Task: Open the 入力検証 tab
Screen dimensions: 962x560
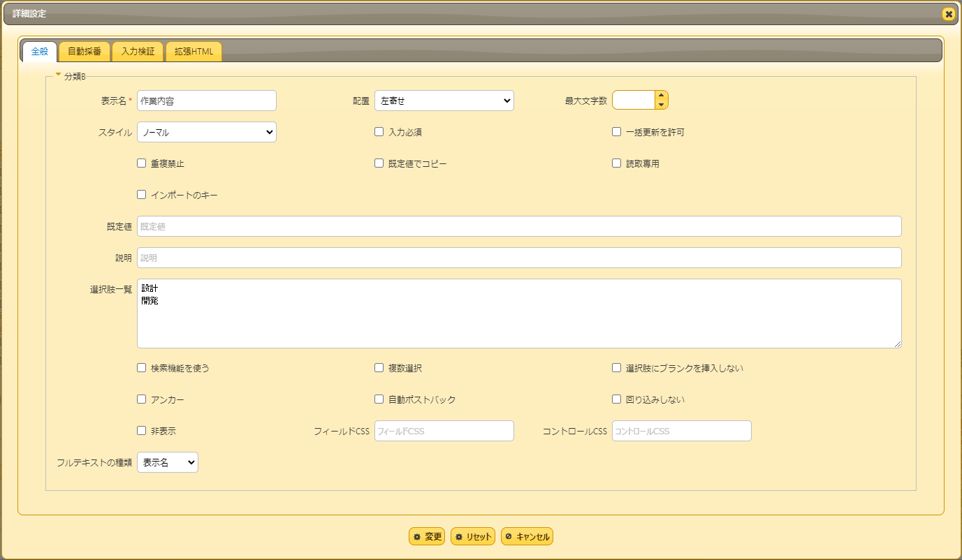Action: coord(138,52)
